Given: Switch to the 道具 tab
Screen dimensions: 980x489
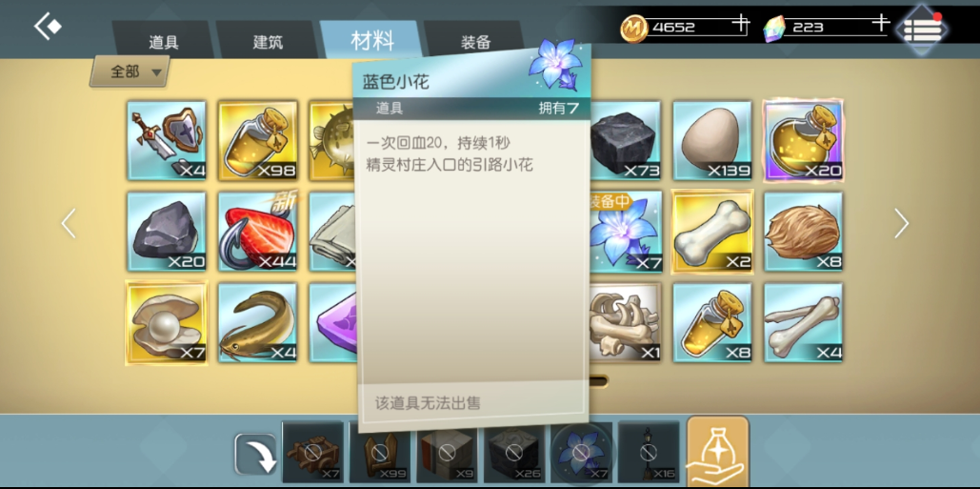Looking at the screenshot, I should (164, 41).
